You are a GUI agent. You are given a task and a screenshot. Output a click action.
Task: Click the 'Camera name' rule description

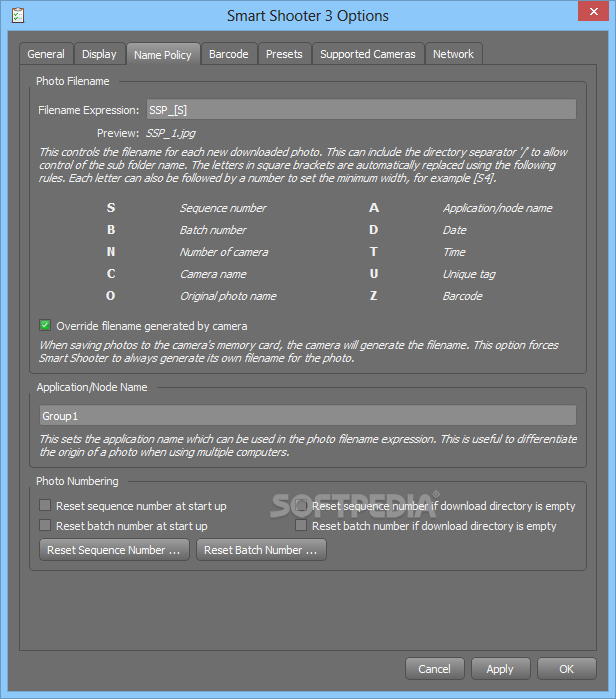213,274
